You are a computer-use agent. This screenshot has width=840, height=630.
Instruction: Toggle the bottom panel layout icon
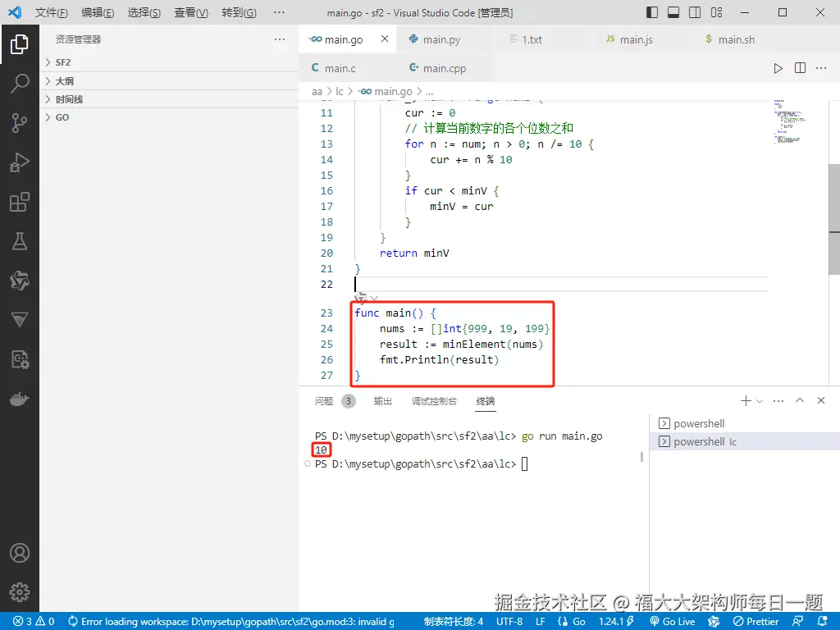point(673,12)
